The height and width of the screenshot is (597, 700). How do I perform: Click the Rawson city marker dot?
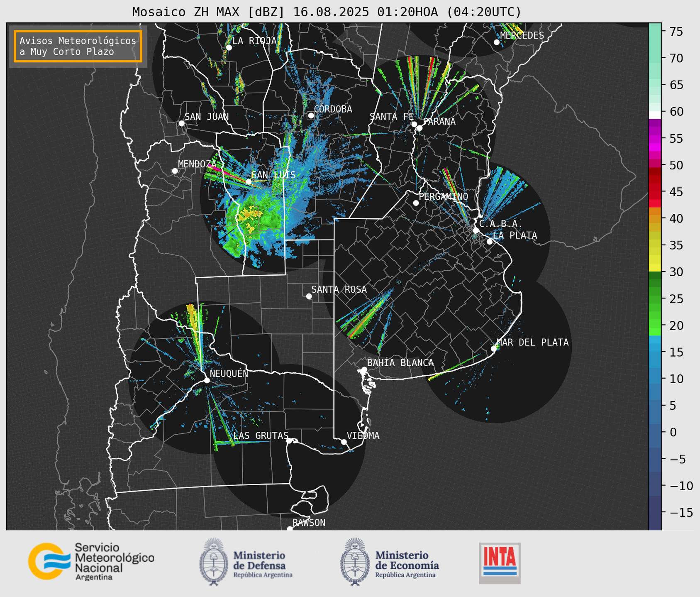click(290, 529)
